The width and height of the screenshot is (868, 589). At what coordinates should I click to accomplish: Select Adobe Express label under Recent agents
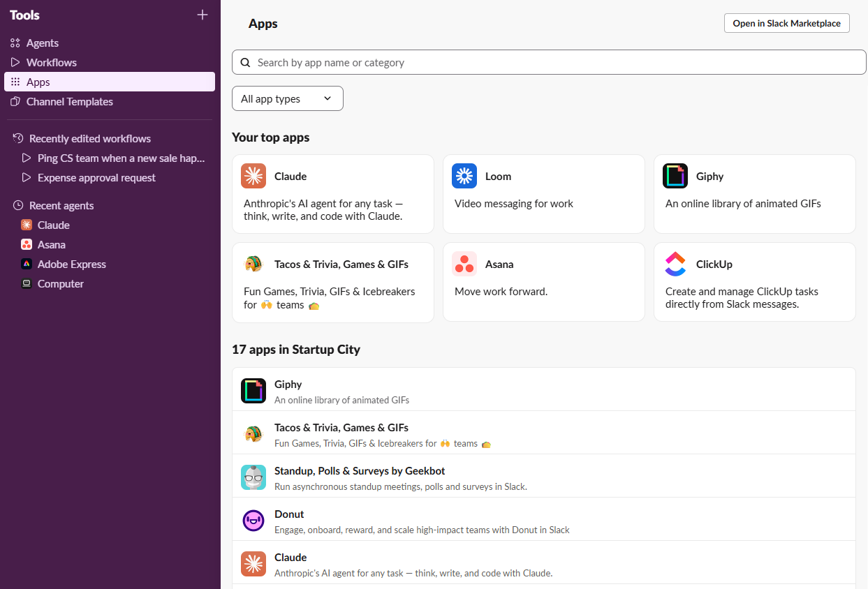[72, 264]
